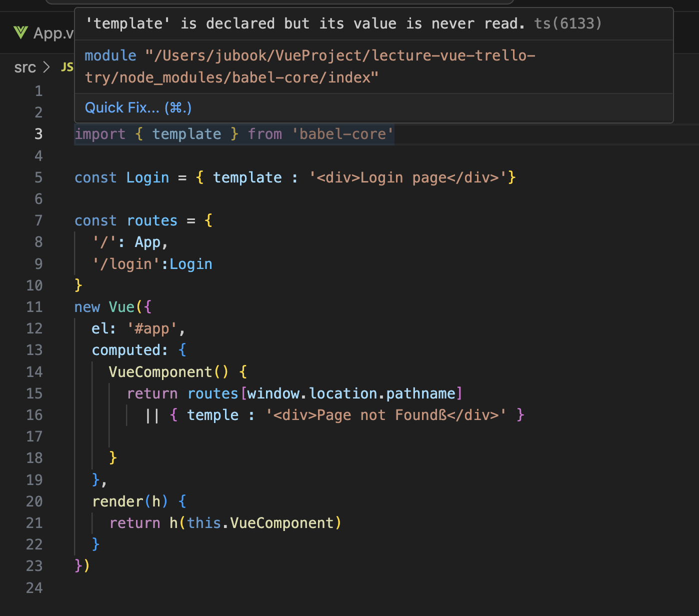Click window.location.pathname on line 15
Image resolution: width=699 pixels, height=616 pixels.
click(x=351, y=393)
